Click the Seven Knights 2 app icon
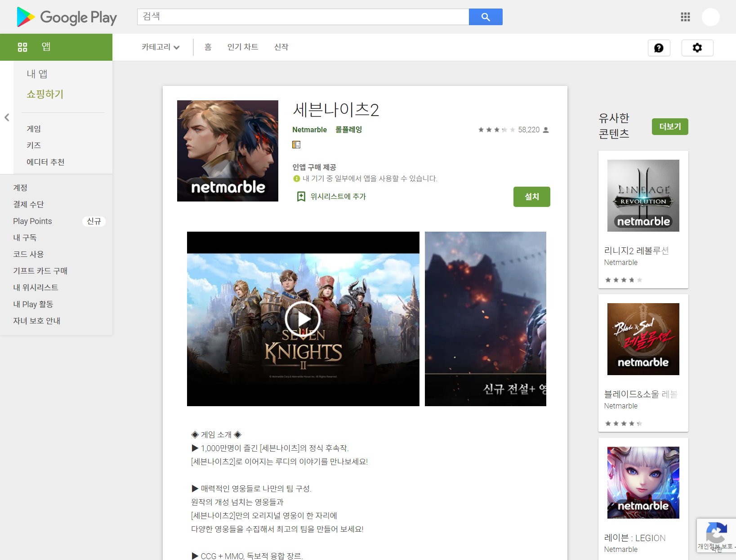Viewport: 736px width, 560px height. pyautogui.click(x=227, y=151)
